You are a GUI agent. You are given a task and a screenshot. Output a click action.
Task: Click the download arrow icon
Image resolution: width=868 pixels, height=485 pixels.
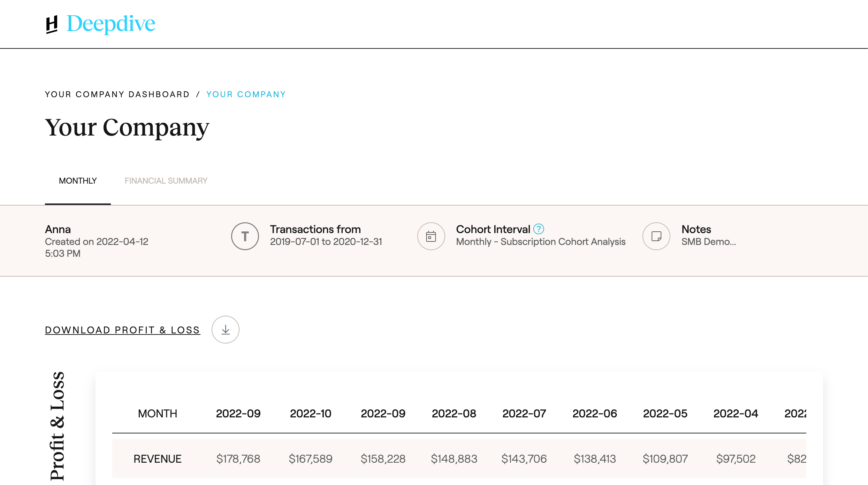225,329
